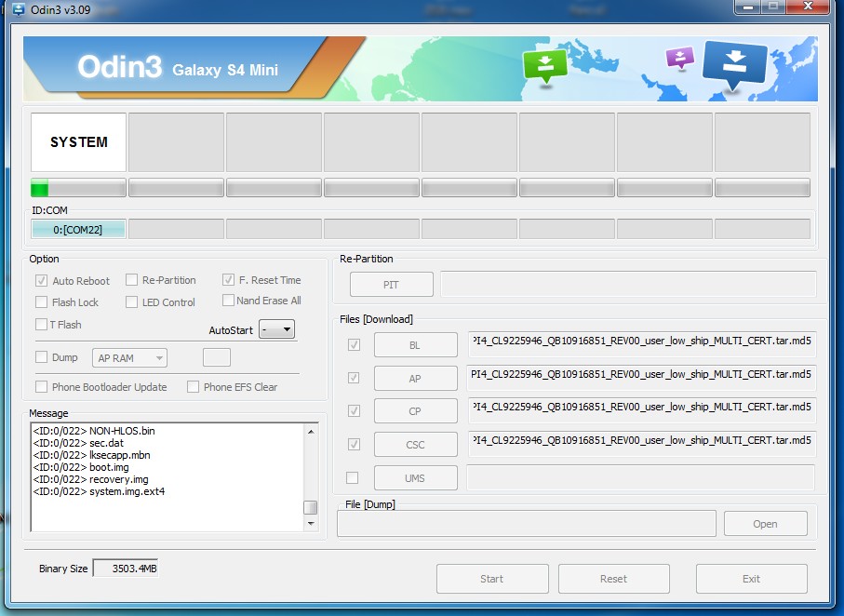This screenshot has height=616, width=844.
Task: Click the large blue download icon
Action: click(735, 64)
